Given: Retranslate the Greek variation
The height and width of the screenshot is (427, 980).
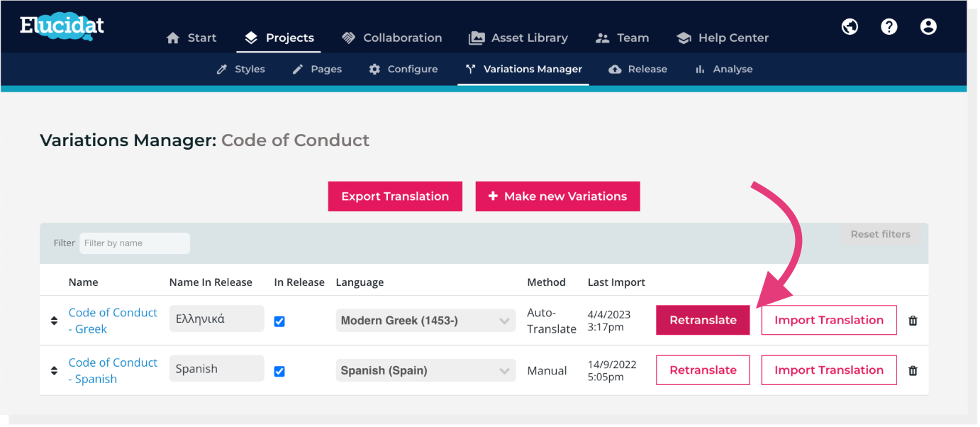Looking at the screenshot, I should (x=703, y=320).
